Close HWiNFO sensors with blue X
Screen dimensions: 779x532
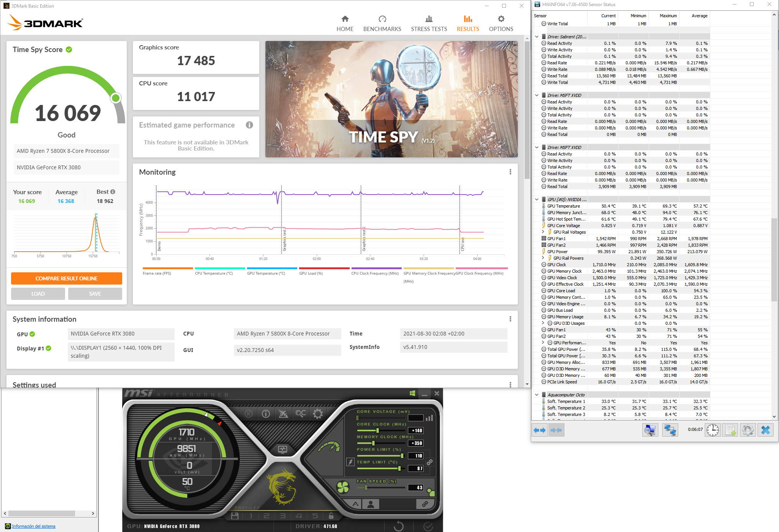tap(766, 430)
